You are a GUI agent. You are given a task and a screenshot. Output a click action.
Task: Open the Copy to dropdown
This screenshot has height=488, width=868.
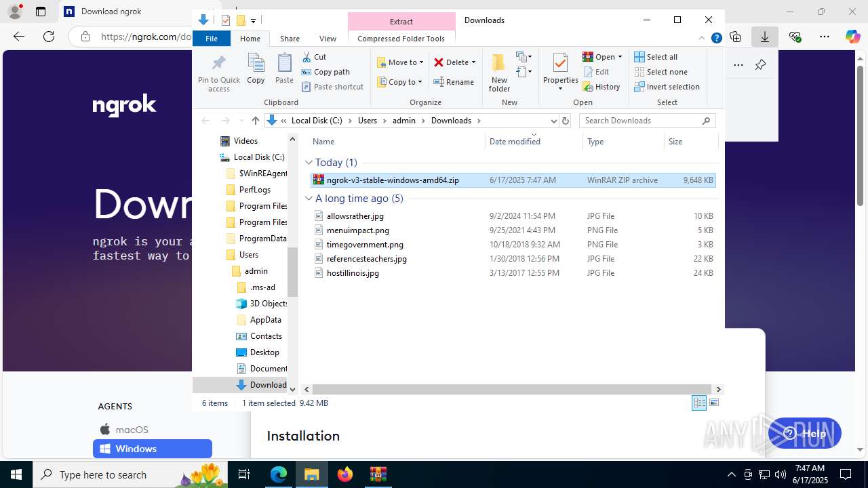pos(399,82)
